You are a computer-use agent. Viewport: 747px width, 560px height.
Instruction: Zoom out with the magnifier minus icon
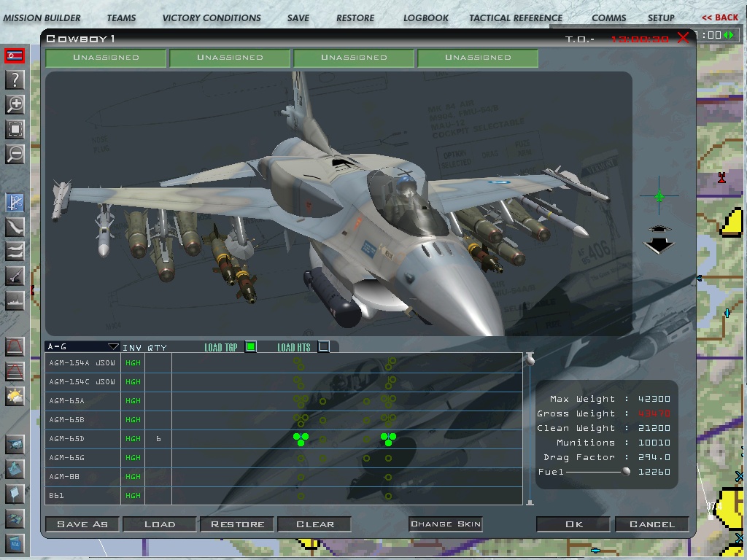[15, 154]
